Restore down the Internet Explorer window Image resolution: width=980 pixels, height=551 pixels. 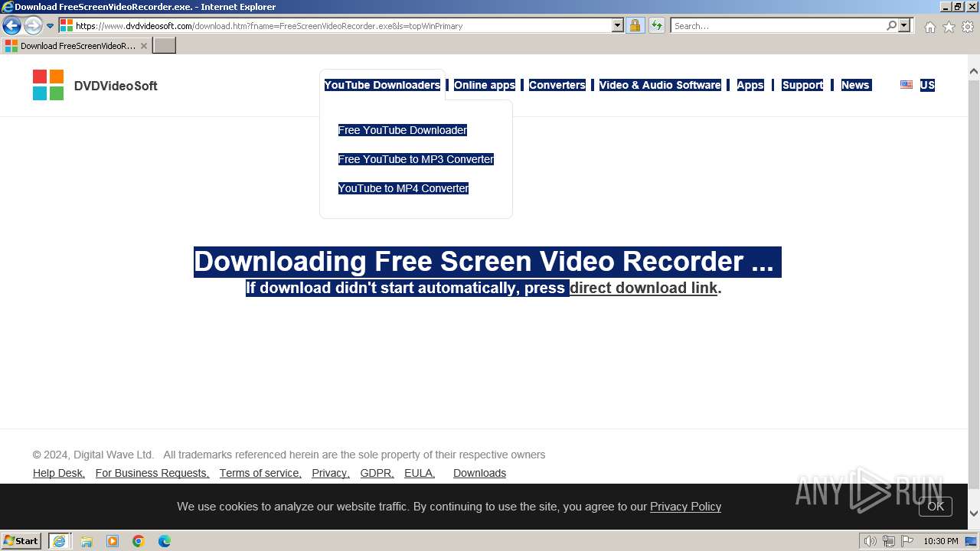(x=958, y=7)
